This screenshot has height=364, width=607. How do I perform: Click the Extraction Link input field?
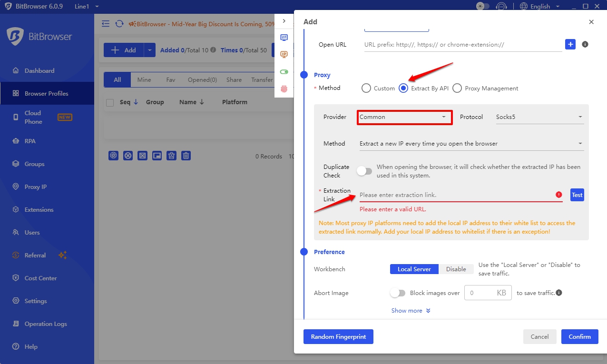[x=460, y=195]
